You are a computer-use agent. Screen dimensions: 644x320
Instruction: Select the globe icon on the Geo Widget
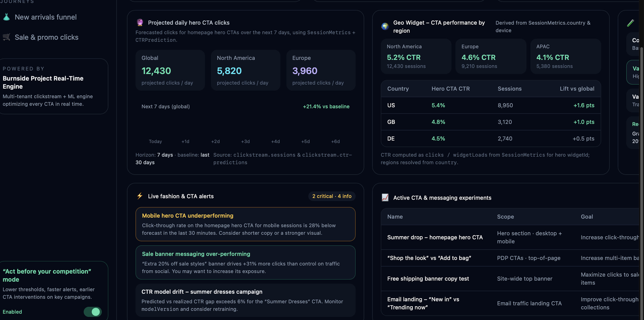coord(385,26)
